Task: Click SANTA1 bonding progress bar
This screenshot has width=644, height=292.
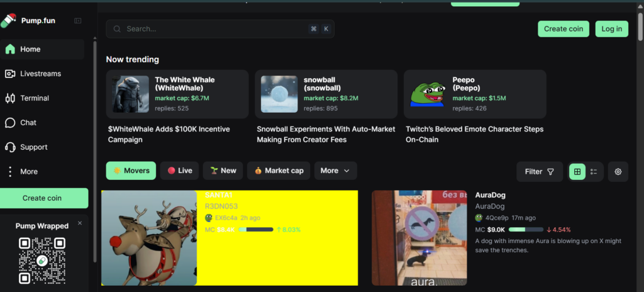Action: pos(256,230)
